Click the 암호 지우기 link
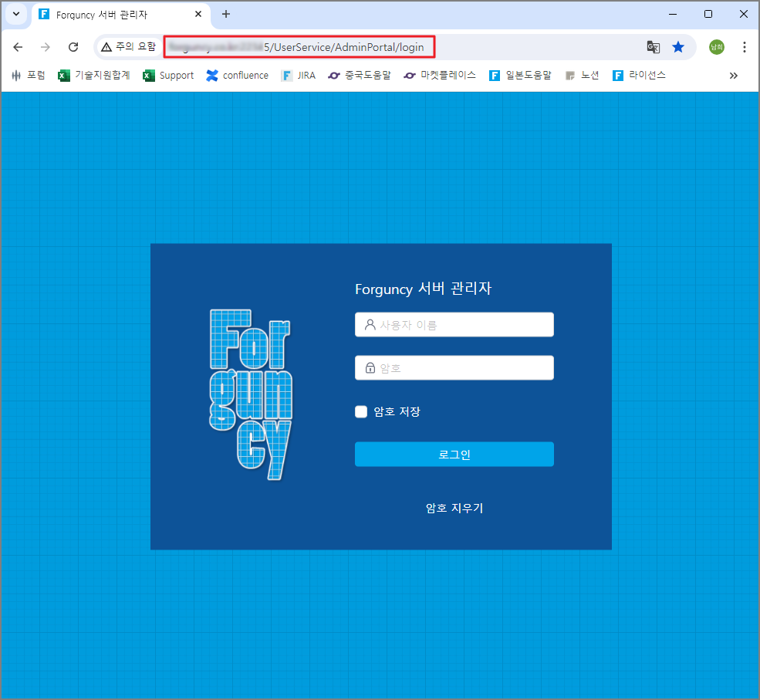 [454, 508]
